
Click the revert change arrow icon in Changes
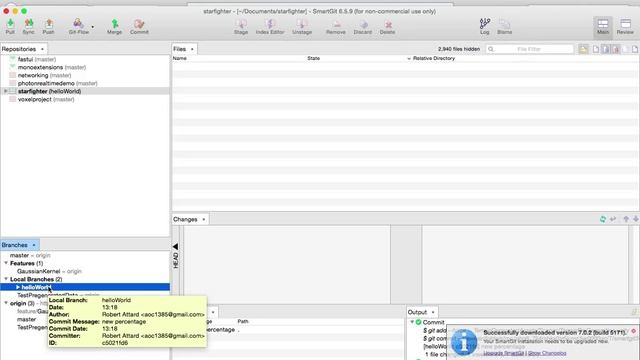[x=613, y=219]
